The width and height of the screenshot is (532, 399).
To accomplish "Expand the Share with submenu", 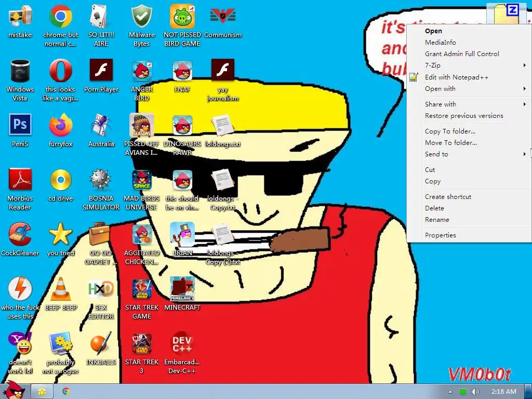I will pos(469,104).
